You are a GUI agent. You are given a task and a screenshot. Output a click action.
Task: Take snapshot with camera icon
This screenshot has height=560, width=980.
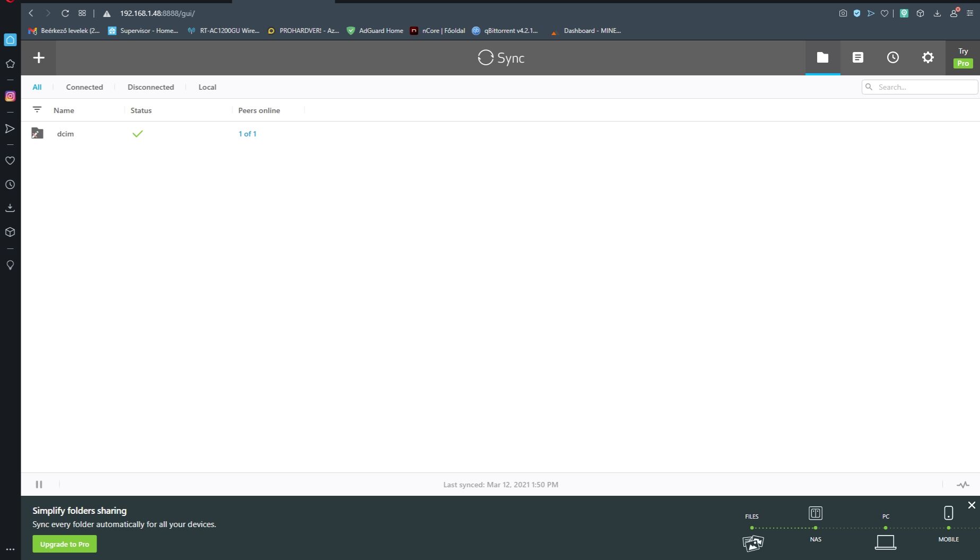point(843,13)
